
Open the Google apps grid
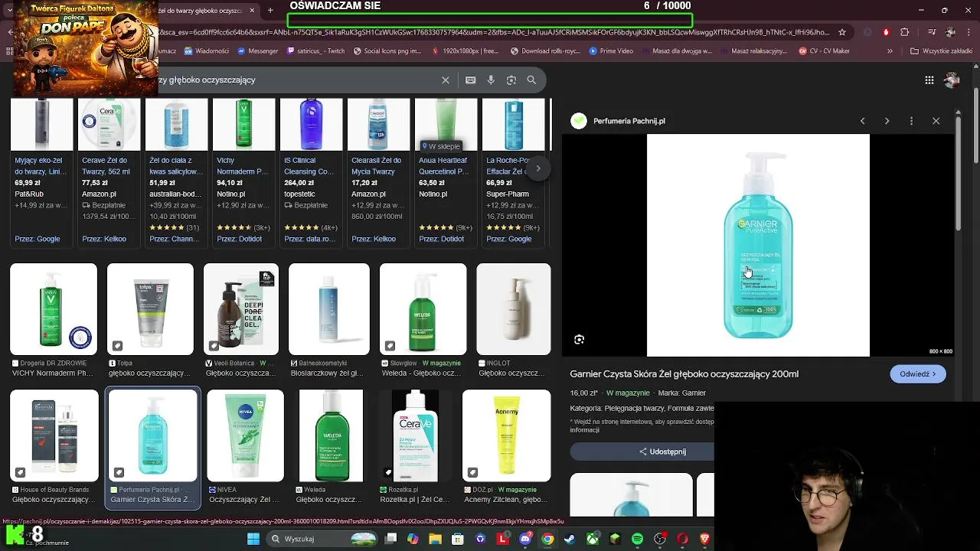click(929, 80)
